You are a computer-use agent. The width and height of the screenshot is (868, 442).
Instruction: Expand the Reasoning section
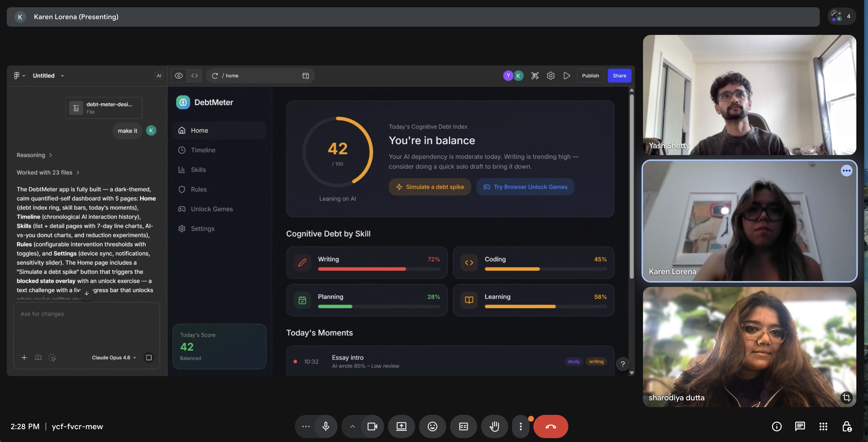point(34,155)
